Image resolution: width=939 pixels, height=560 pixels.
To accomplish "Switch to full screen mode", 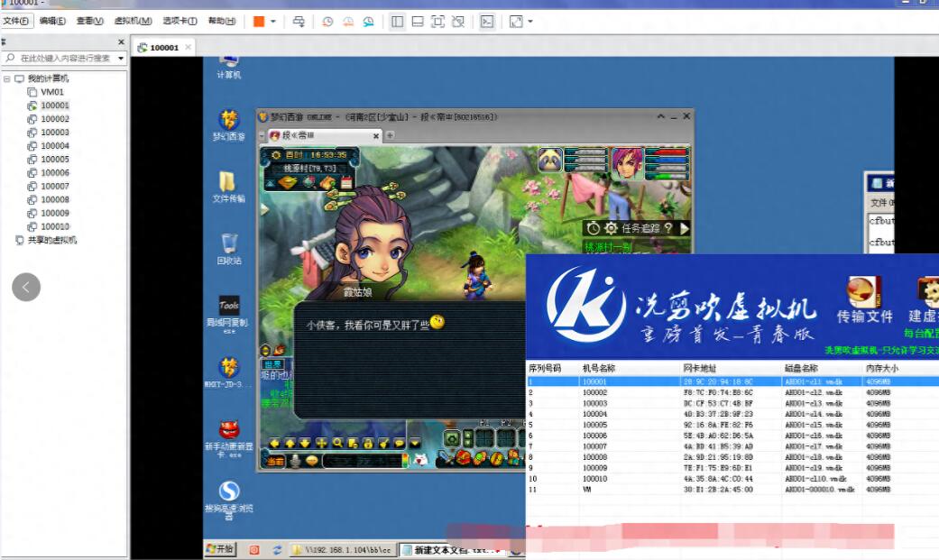I will (437, 22).
